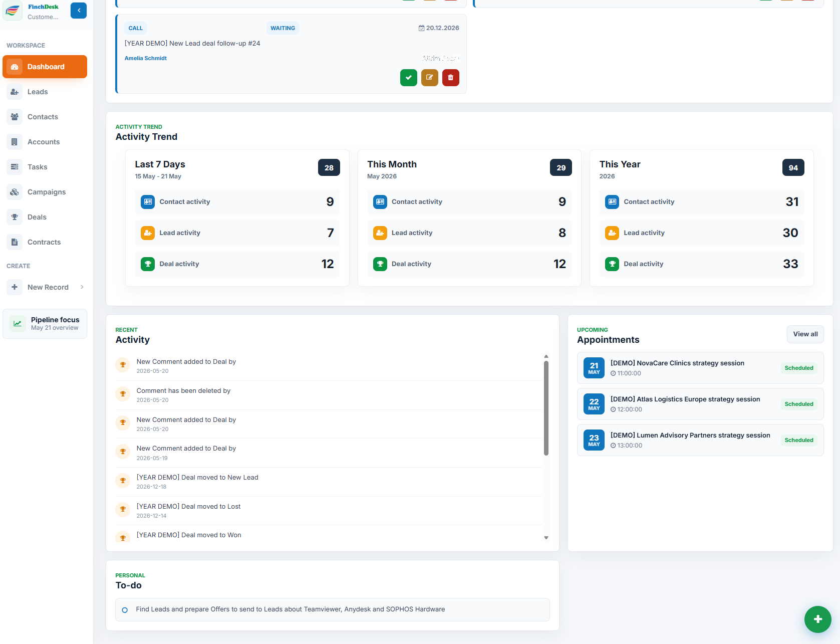Click Lead activity icon in This Month
The image size is (840, 644).
380,233
